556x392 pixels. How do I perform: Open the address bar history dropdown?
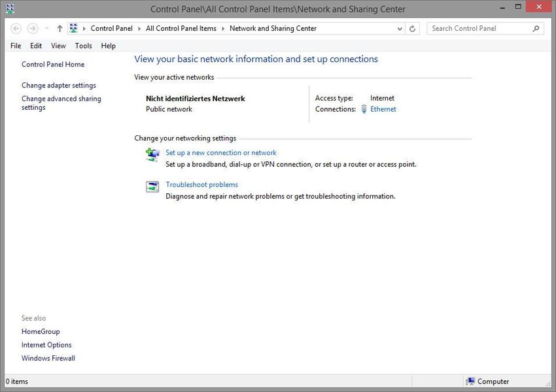[400, 29]
